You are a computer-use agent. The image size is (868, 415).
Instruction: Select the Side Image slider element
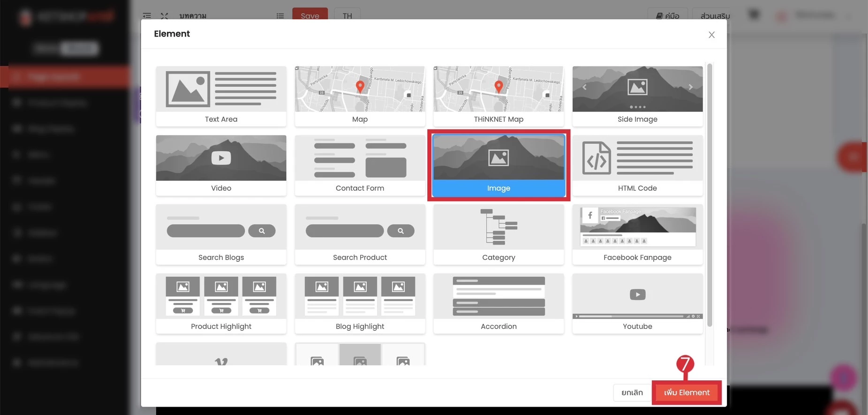point(637,96)
